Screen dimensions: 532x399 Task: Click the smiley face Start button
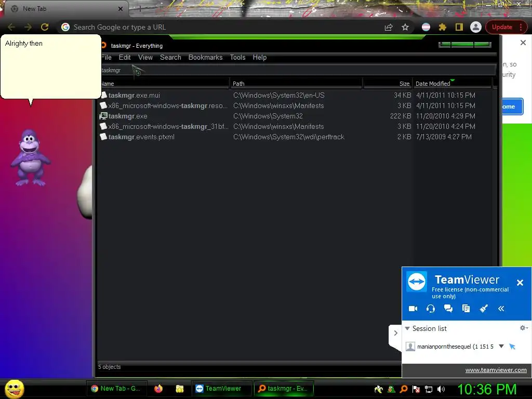click(x=14, y=389)
